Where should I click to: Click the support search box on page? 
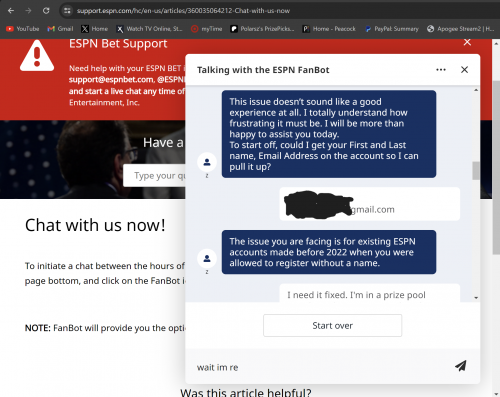tap(154, 175)
